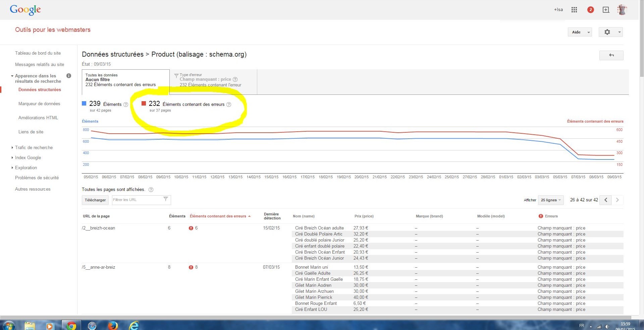Click the Ciré Breizh Océan adulte cell
This screenshot has width=644, height=330.
tap(319, 228)
